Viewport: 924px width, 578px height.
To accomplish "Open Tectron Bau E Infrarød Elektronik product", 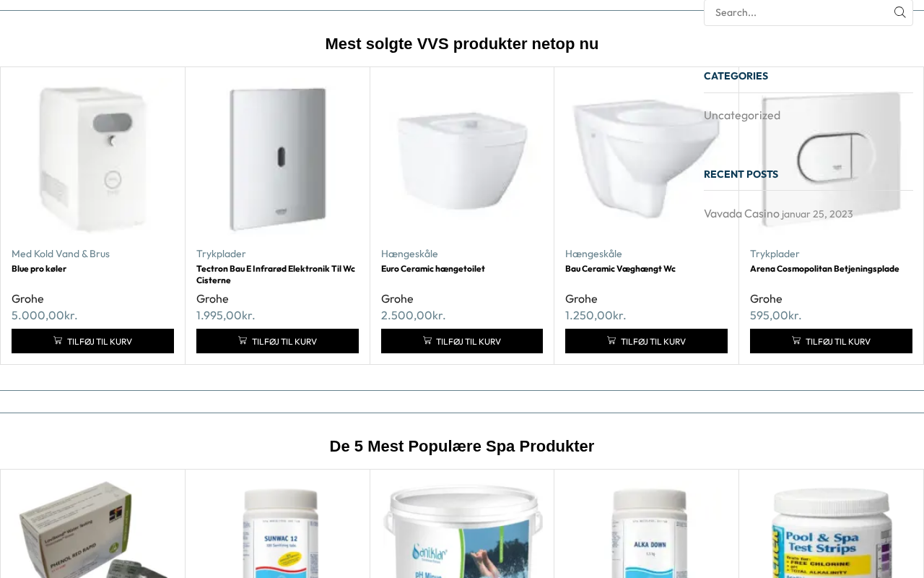I will click(x=276, y=275).
